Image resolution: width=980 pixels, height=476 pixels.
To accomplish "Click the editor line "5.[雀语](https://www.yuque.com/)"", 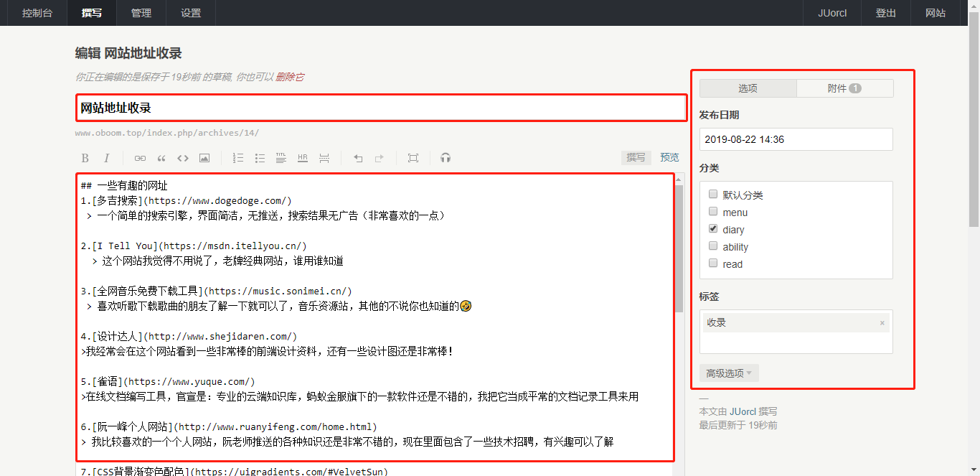I will click(168, 381).
